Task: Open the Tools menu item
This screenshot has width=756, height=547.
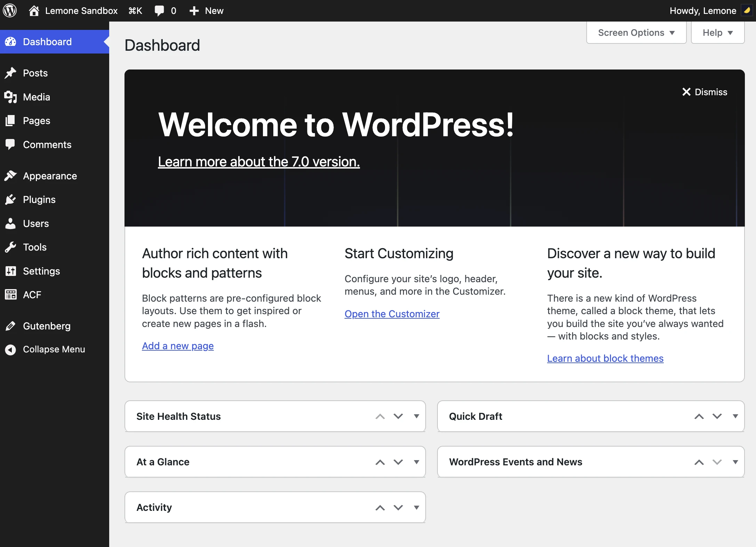Action: pos(55,247)
